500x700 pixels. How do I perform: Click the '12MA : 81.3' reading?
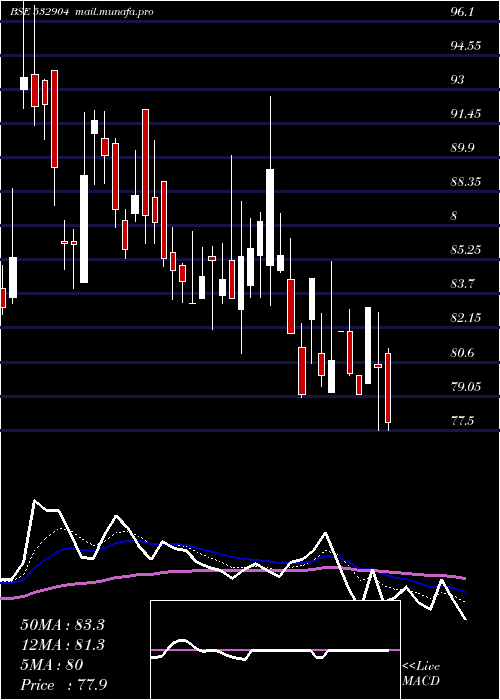(x=62, y=645)
